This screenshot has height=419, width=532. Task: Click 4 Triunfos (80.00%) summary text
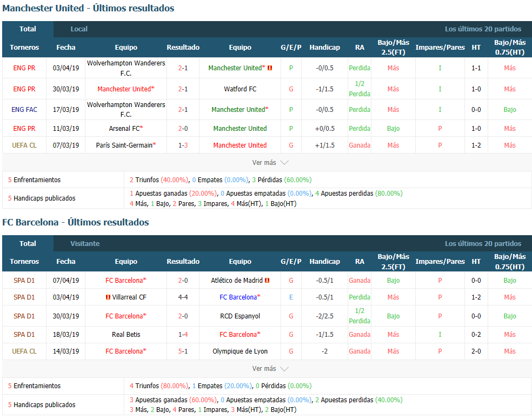click(x=159, y=386)
